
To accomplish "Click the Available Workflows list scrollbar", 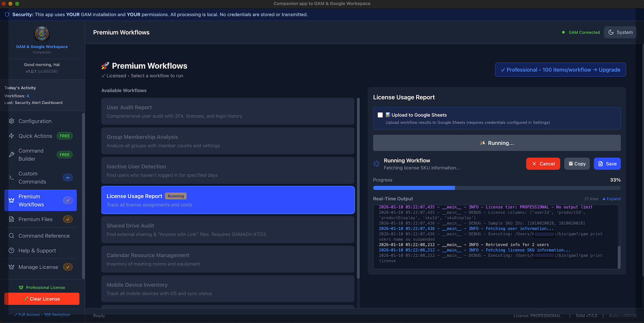I will pos(358,188).
